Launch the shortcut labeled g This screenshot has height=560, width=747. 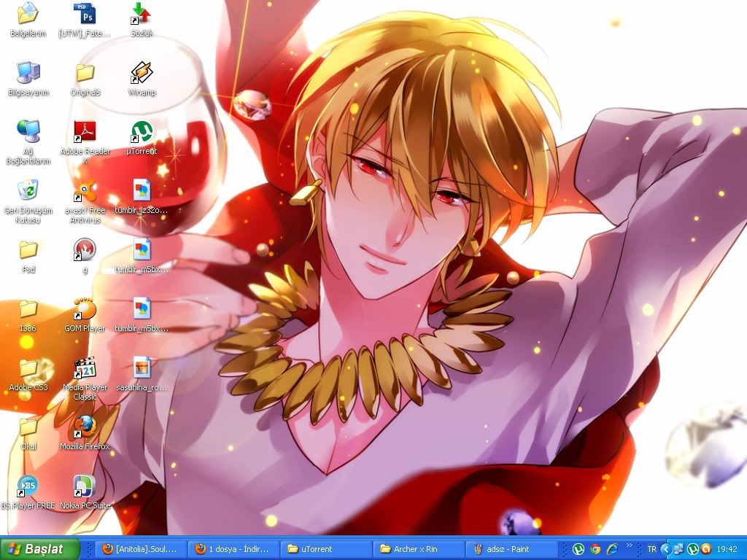(x=85, y=256)
